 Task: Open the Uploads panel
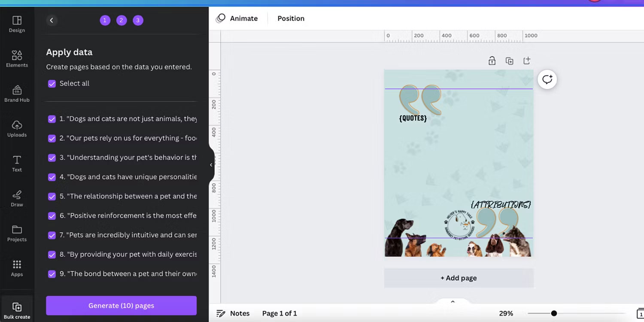pyautogui.click(x=17, y=128)
